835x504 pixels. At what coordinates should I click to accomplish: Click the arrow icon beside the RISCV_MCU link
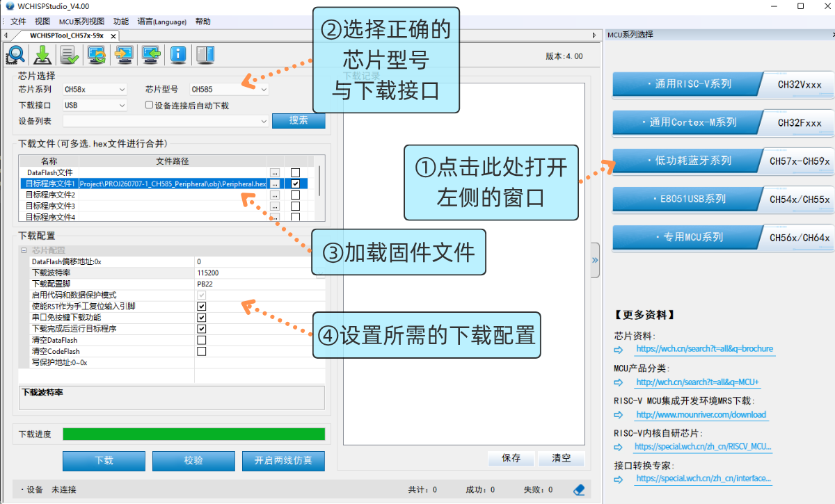pyautogui.click(x=619, y=447)
